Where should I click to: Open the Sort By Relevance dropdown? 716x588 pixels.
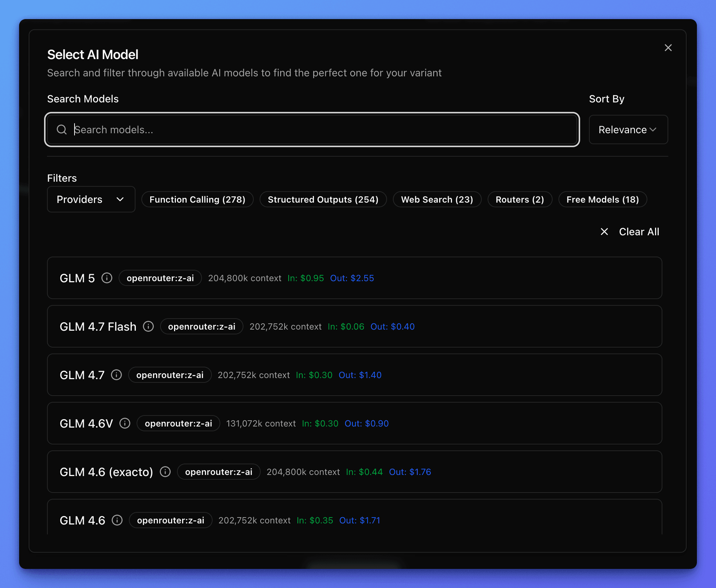pyautogui.click(x=628, y=130)
